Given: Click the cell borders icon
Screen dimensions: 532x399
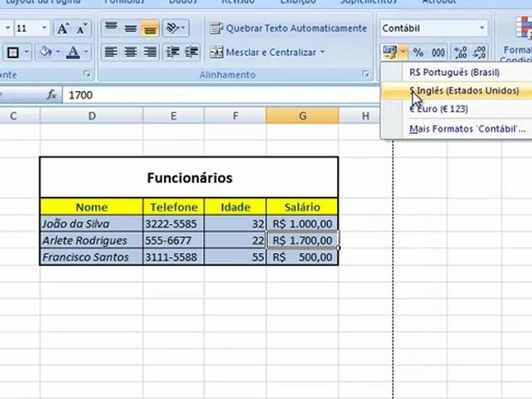Looking at the screenshot, I should [x=13, y=52].
